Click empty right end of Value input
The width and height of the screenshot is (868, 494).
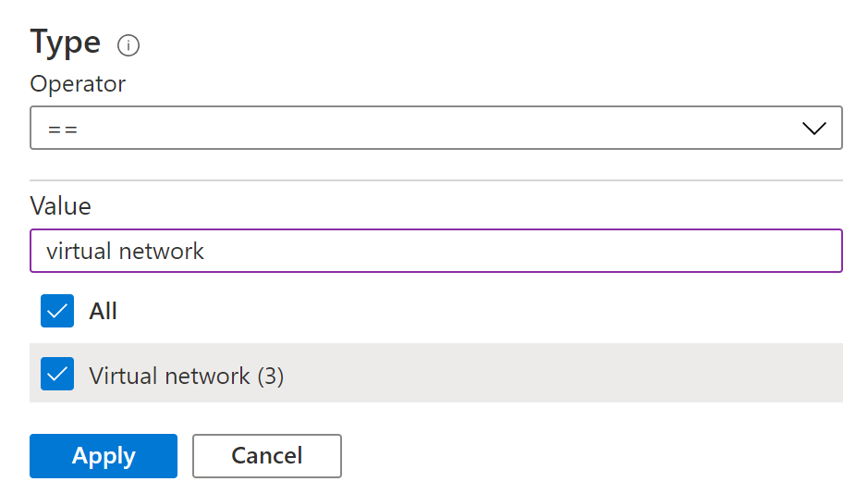(740, 251)
